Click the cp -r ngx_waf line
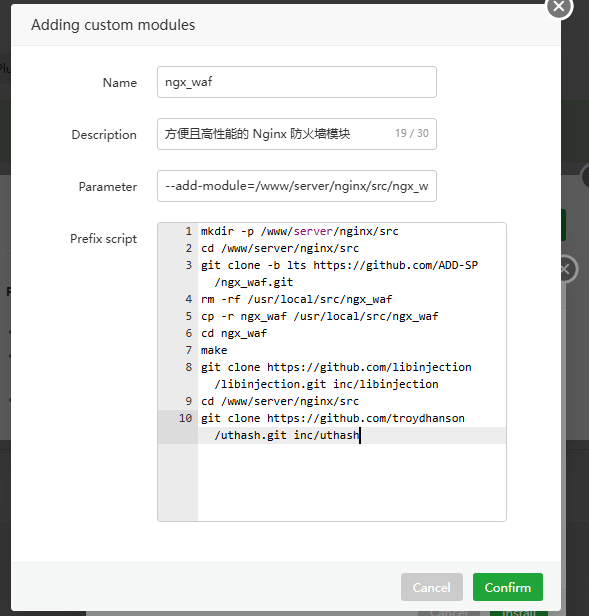The width and height of the screenshot is (589, 616). tap(319, 316)
